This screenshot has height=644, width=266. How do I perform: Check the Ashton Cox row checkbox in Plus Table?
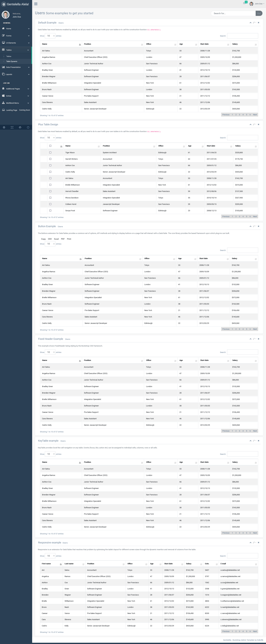50,165
